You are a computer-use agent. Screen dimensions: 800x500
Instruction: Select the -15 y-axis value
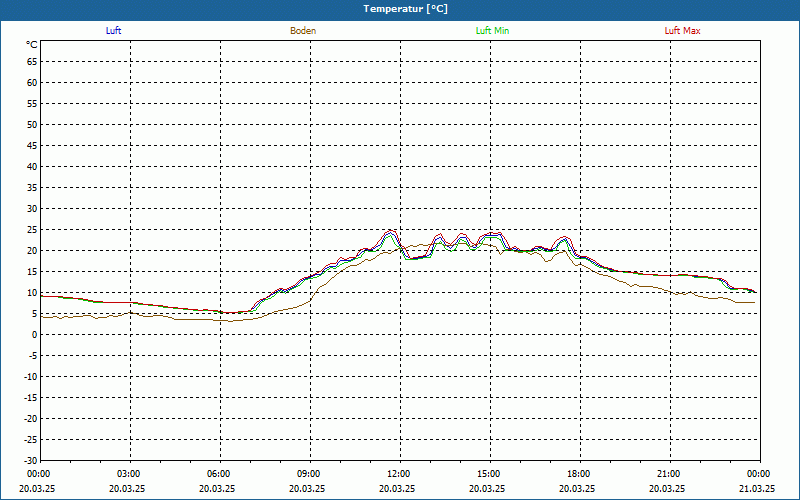coord(31,397)
